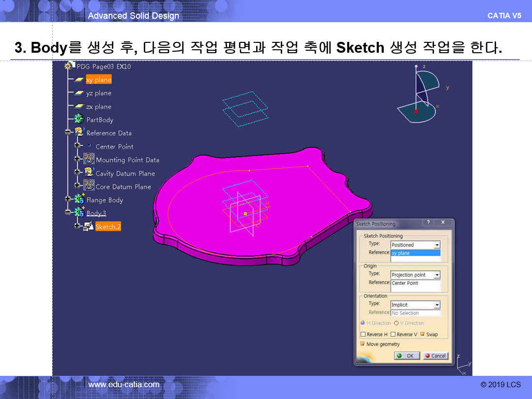Image resolution: width=532 pixels, height=399 pixels.
Task: Select the yz plane icon in tree
Action: point(79,93)
